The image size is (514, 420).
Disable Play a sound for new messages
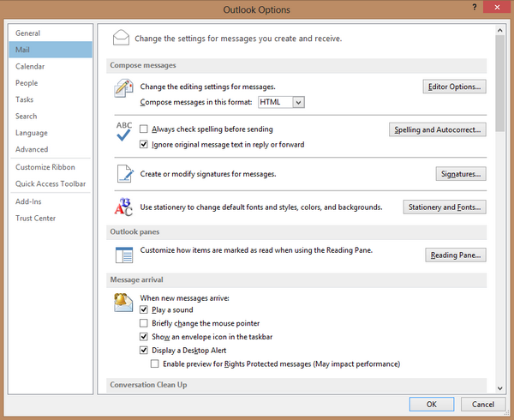coord(144,309)
